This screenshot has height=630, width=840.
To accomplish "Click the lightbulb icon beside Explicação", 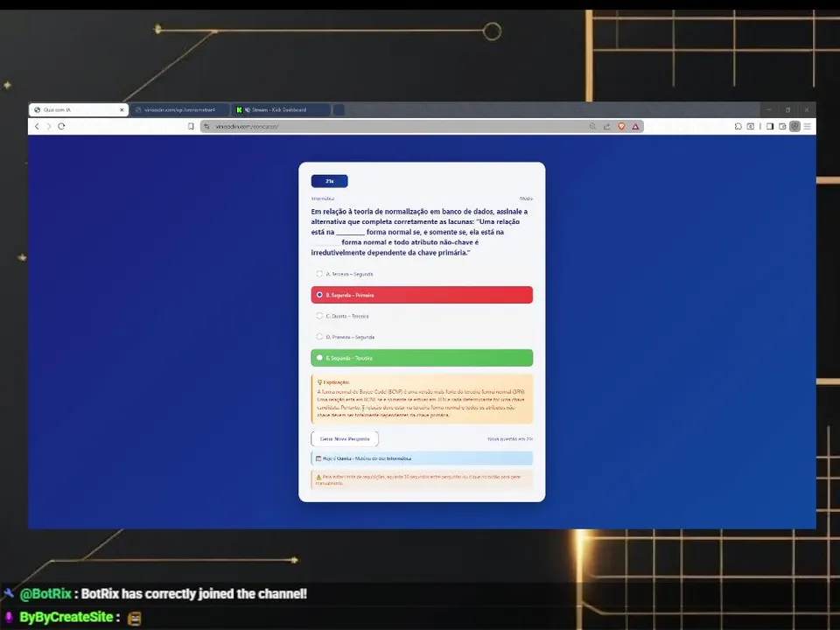I will 320,382.
